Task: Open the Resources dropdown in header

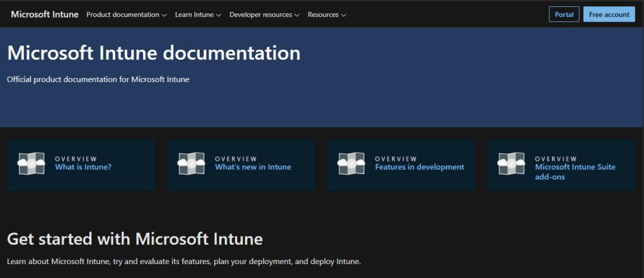Action: [x=326, y=14]
